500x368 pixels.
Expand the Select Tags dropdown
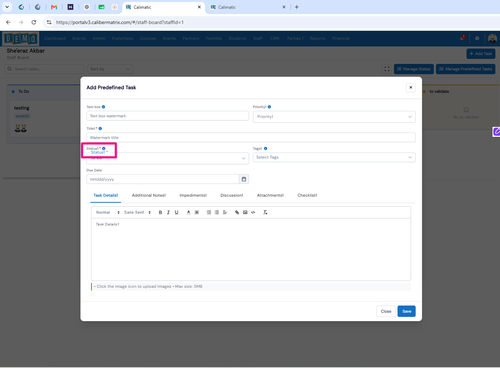[x=334, y=157]
